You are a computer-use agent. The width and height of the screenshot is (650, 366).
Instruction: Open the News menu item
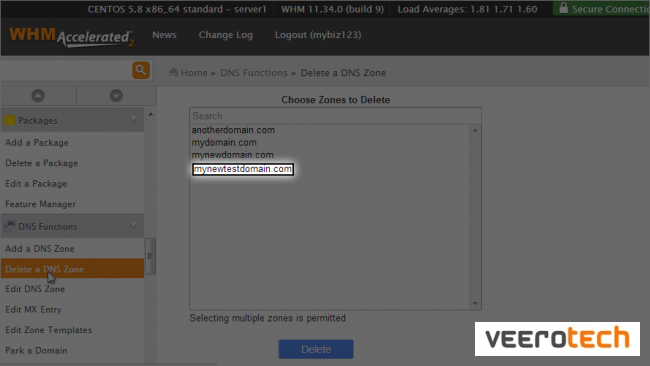164,35
